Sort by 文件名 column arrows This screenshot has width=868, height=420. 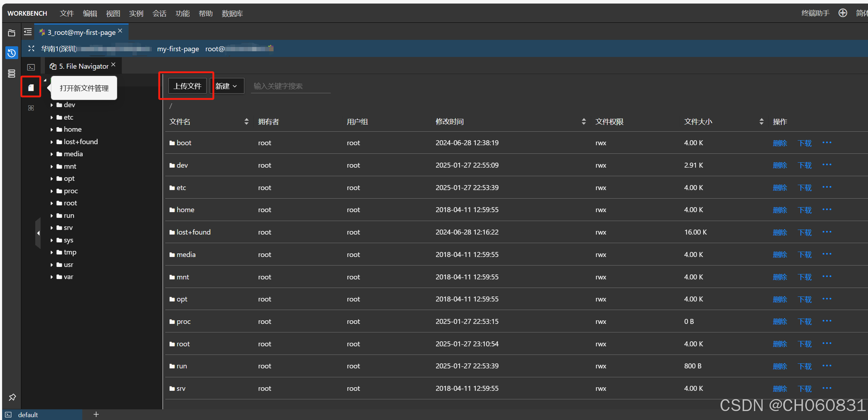coord(246,122)
